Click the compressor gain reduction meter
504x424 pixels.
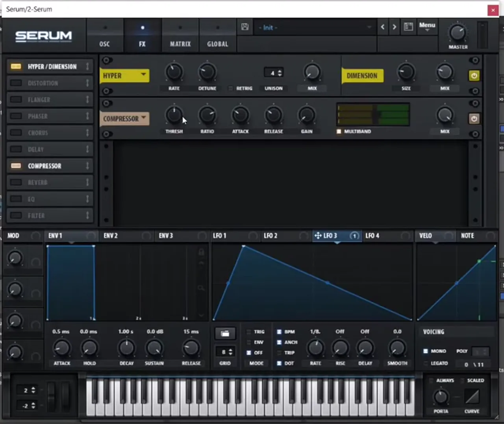373,114
